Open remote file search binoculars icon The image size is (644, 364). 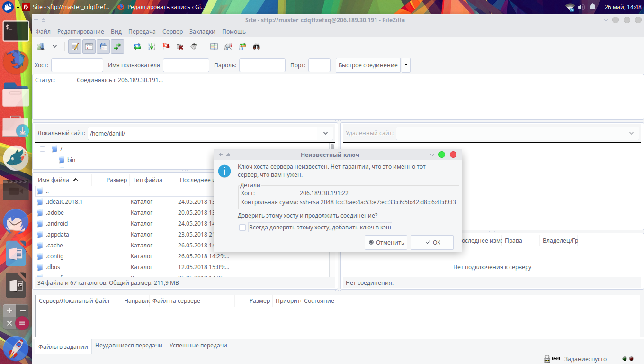click(x=257, y=46)
